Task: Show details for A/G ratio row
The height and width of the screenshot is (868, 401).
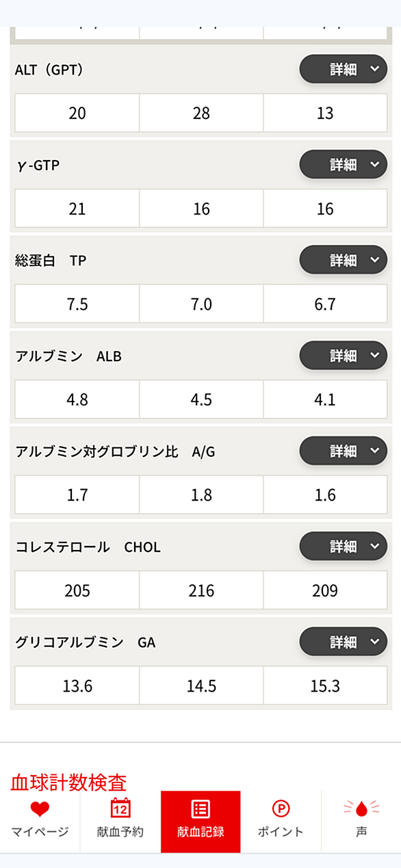Action: [344, 451]
